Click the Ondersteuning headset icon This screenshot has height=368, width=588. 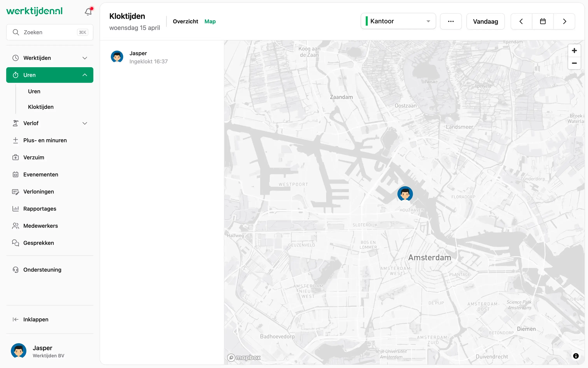coord(15,270)
